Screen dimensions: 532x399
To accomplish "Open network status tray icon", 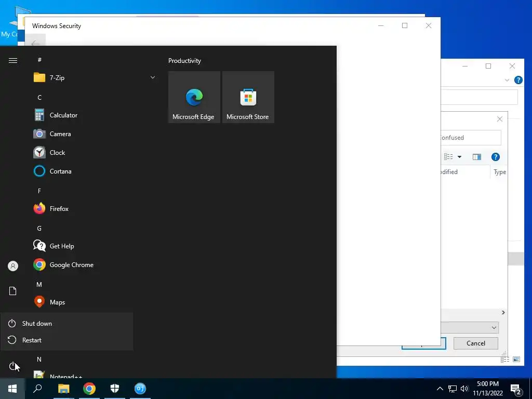I will [453, 389].
